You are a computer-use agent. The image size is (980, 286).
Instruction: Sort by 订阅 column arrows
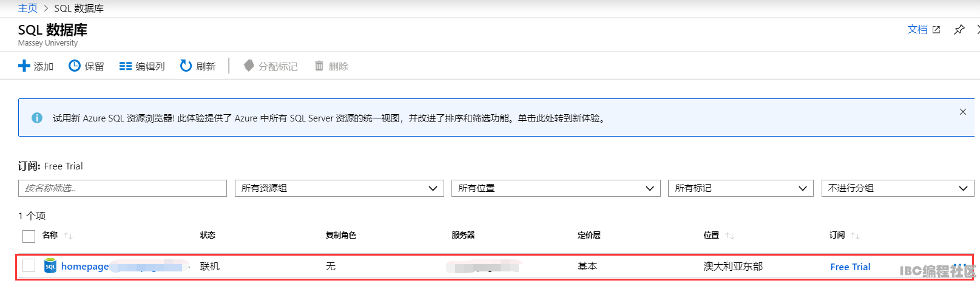tap(855, 236)
